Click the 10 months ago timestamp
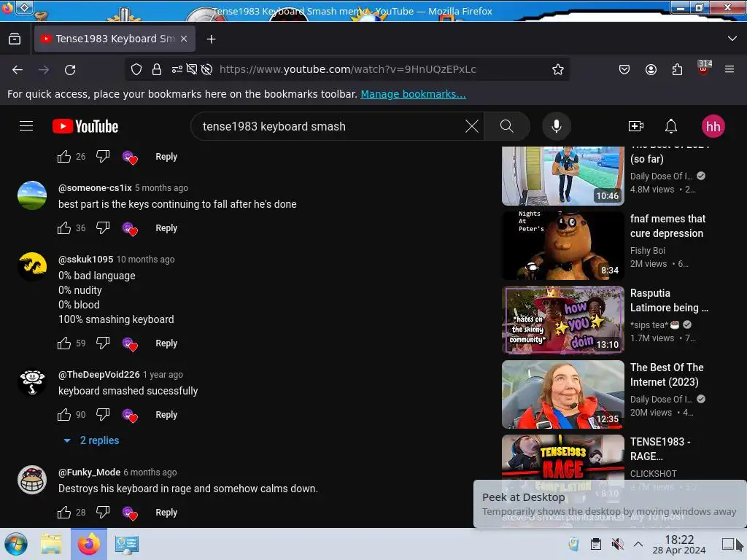 (145, 260)
